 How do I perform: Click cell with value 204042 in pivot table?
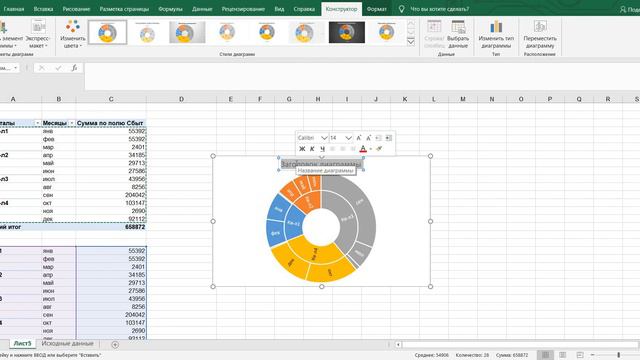click(x=111, y=195)
